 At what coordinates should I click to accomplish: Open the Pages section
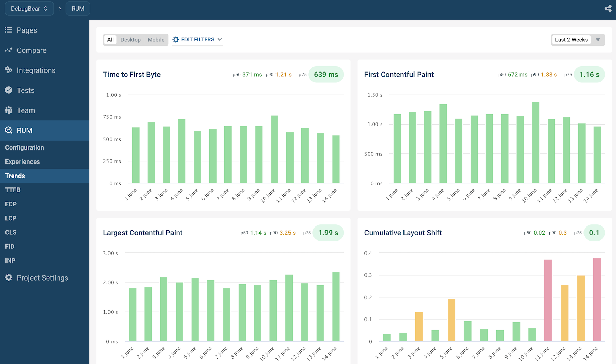[27, 30]
